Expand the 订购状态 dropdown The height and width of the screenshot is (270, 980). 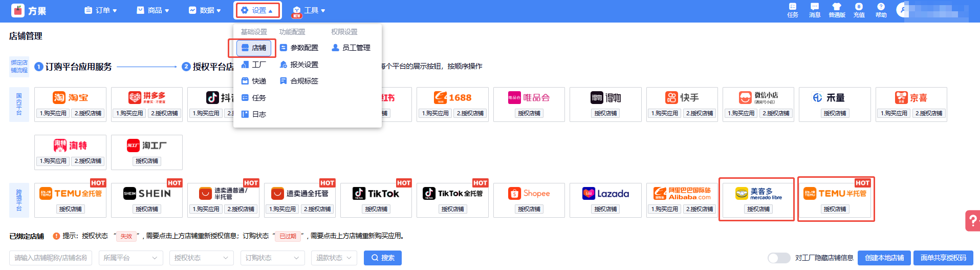272,258
